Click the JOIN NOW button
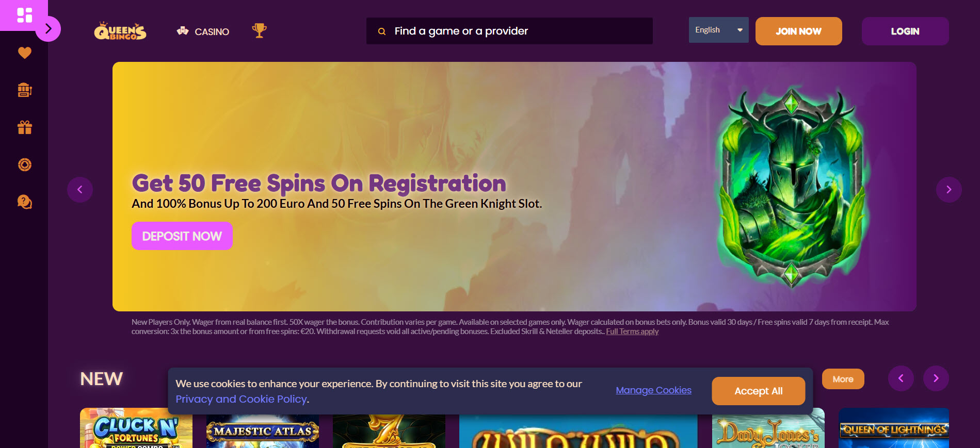Image resolution: width=980 pixels, height=448 pixels. point(798,31)
